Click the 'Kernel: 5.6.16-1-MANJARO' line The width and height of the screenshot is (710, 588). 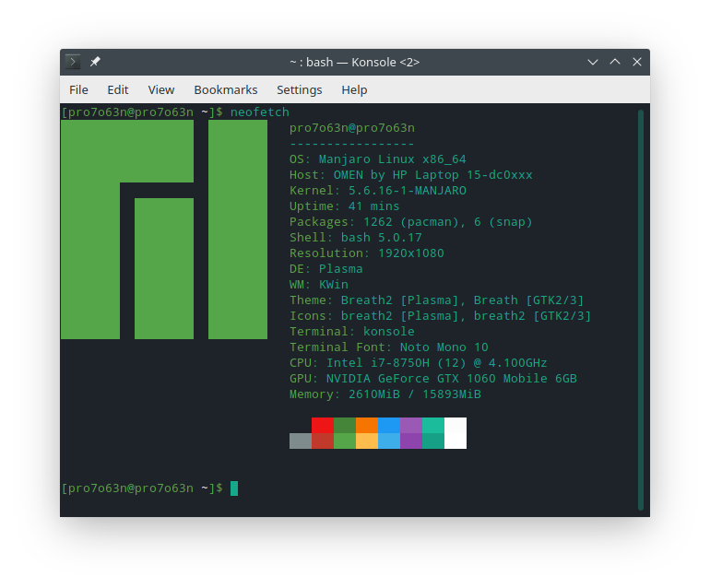pyautogui.click(x=378, y=191)
